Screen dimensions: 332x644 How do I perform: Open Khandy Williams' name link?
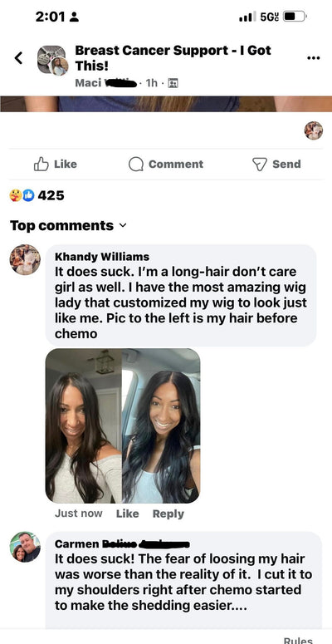click(x=102, y=257)
